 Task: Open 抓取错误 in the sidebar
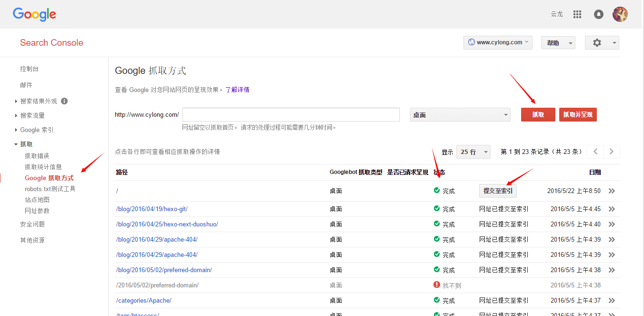point(37,156)
